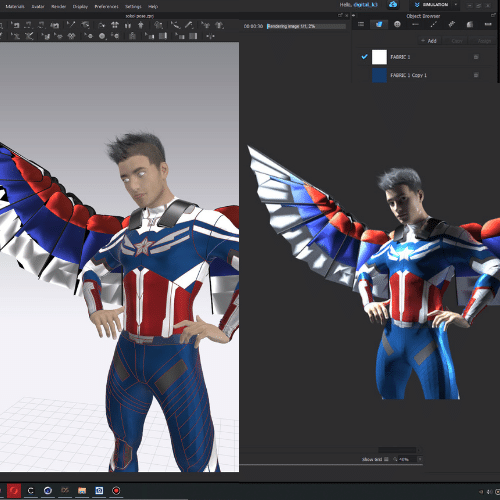The image size is (500, 500).
Task: Open the Preferences menu
Action: pyautogui.click(x=106, y=6)
